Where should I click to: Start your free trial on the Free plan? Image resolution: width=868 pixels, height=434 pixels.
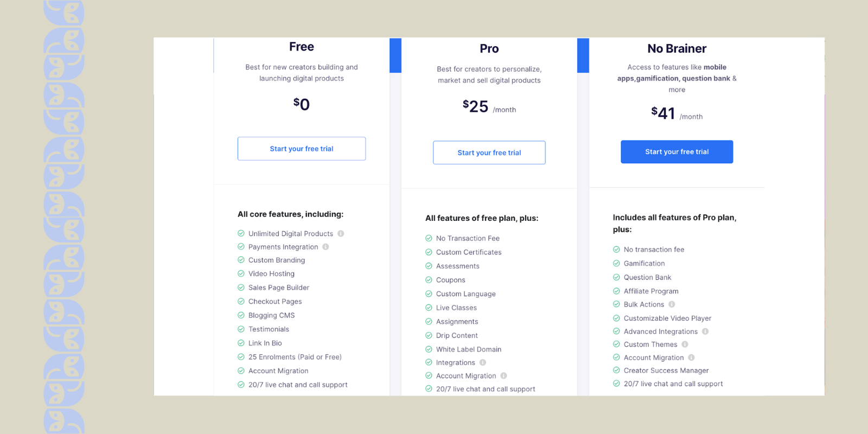pyautogui.click(x=302, y=148)
